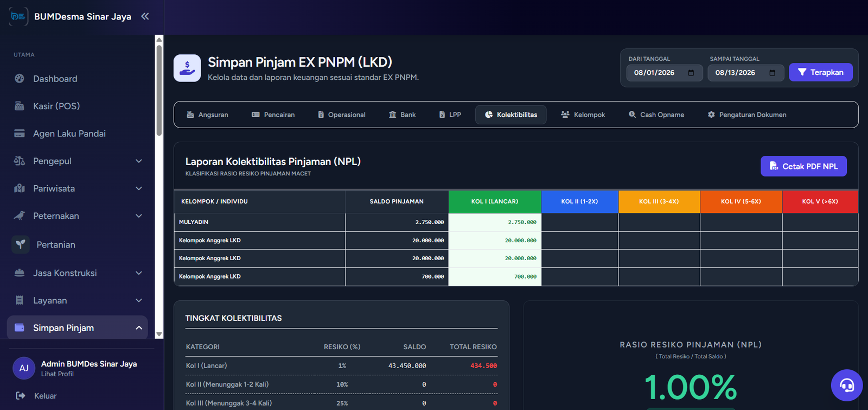Click the Dashboard palette icon
The height and width of the screenshot is (410, 868).
click(20, 78)
